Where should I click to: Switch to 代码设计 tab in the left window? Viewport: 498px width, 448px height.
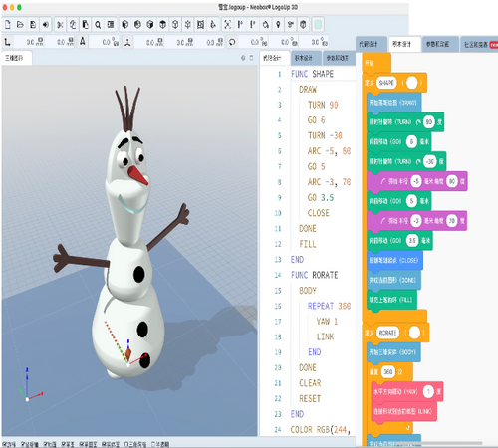[274, 58]
